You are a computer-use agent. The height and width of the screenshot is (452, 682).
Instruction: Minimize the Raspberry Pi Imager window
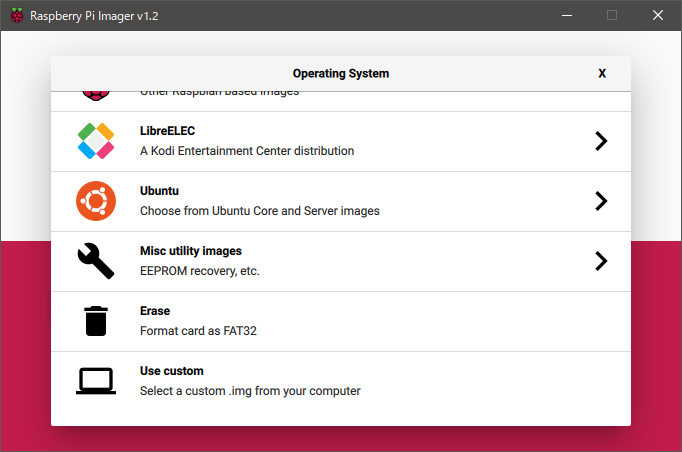tap(566, 15)
